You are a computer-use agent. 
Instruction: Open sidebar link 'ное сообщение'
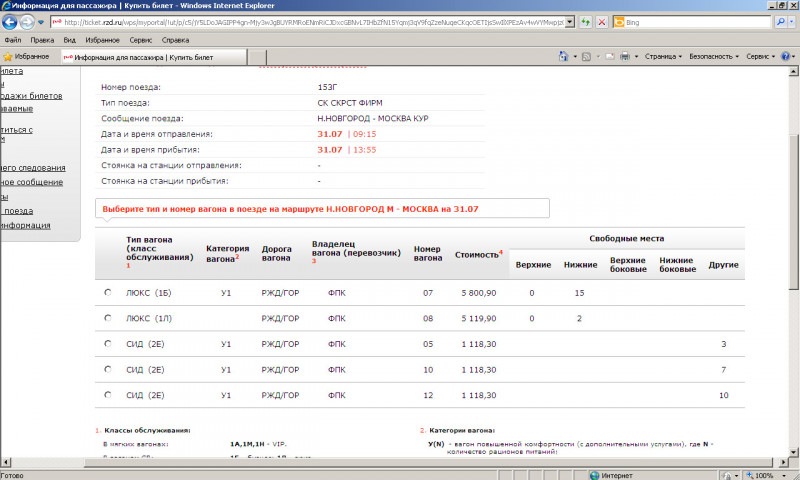point(32,182)
